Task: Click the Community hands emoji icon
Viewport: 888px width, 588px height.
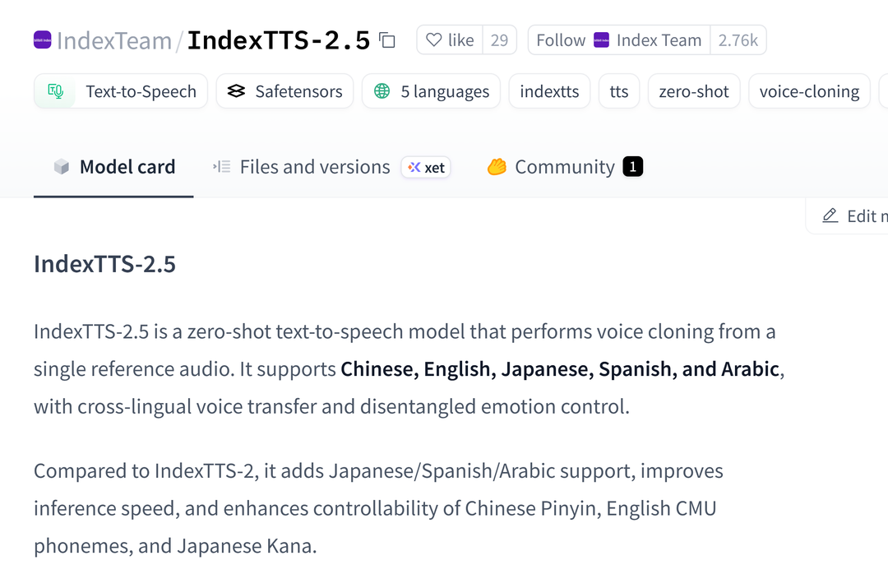Action: point(497,167)
